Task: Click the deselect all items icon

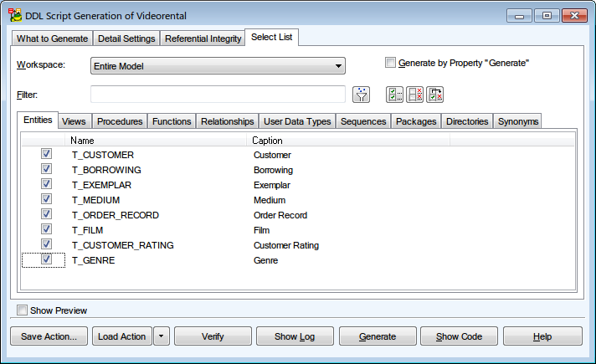Action: (414, 95)
